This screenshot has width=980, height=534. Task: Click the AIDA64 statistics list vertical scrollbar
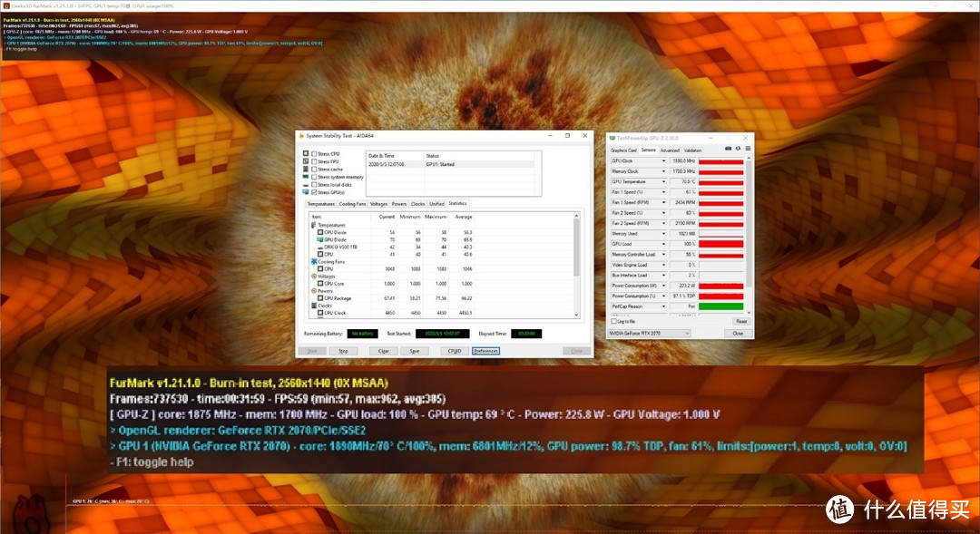(x=576, y=265)
